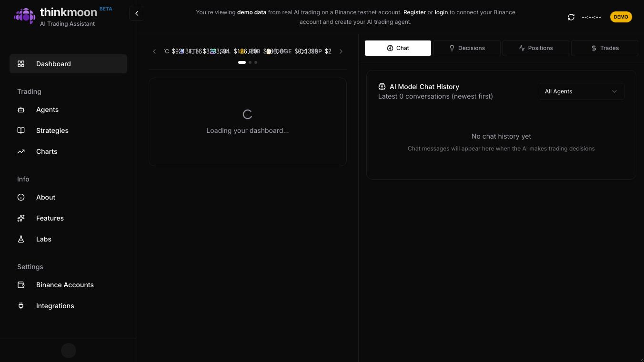Show previous tickers with the left arrow
The image size is (644, 362).
[154, 51]
